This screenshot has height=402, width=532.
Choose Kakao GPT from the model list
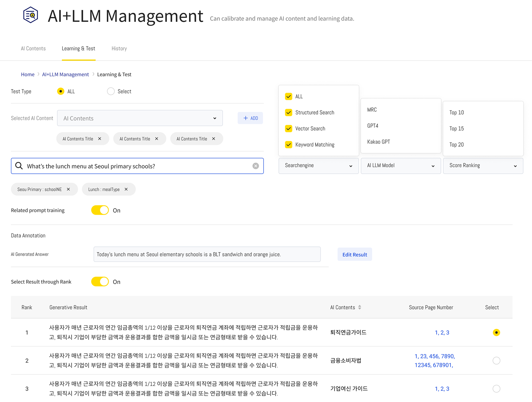[x=378, y=142]
